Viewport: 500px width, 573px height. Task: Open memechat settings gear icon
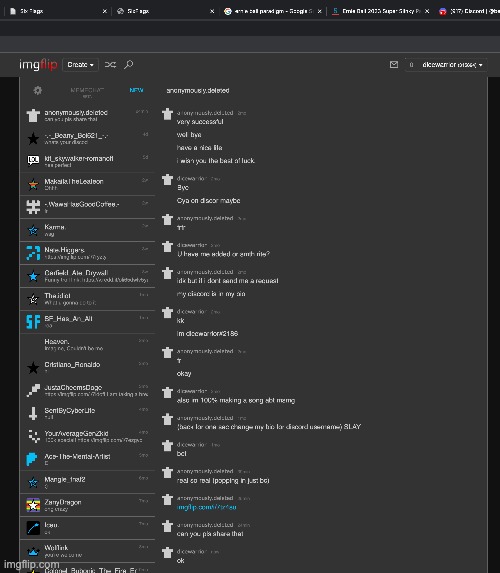[x=37, y=90]
